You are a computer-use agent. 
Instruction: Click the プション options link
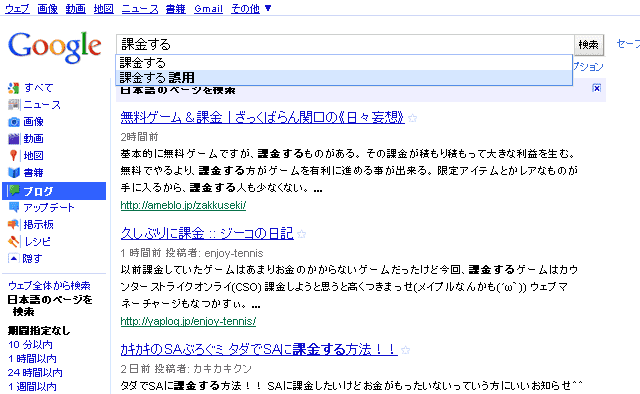coord(588,67)
